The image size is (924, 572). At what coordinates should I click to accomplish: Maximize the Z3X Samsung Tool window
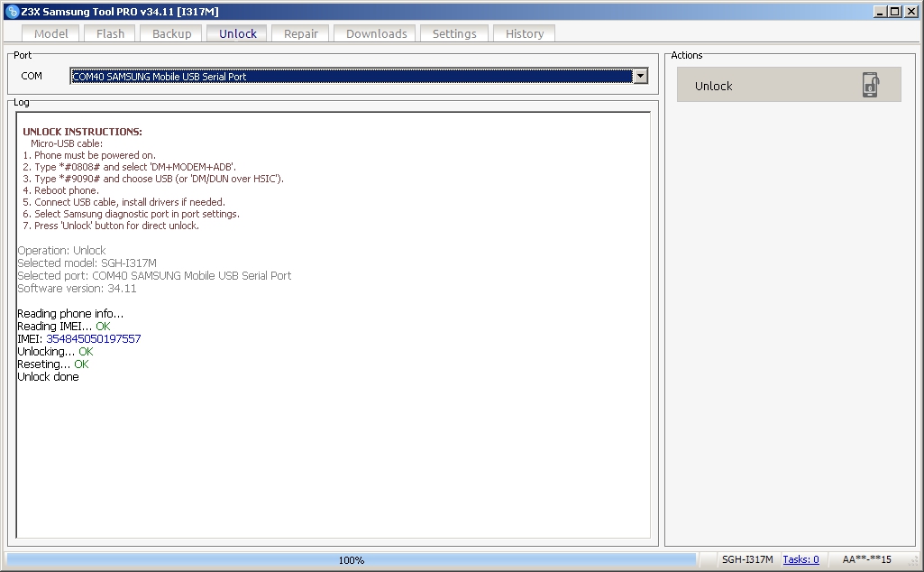coord(894,11)
